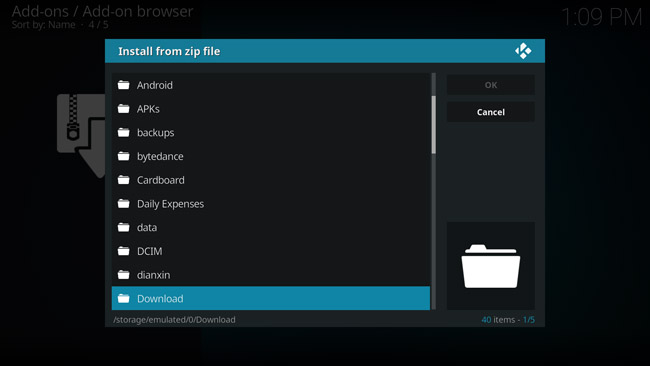Open the DCIM folder name
Image resolution: width=650 pixels, height=366 pixels.
(150, 251)
